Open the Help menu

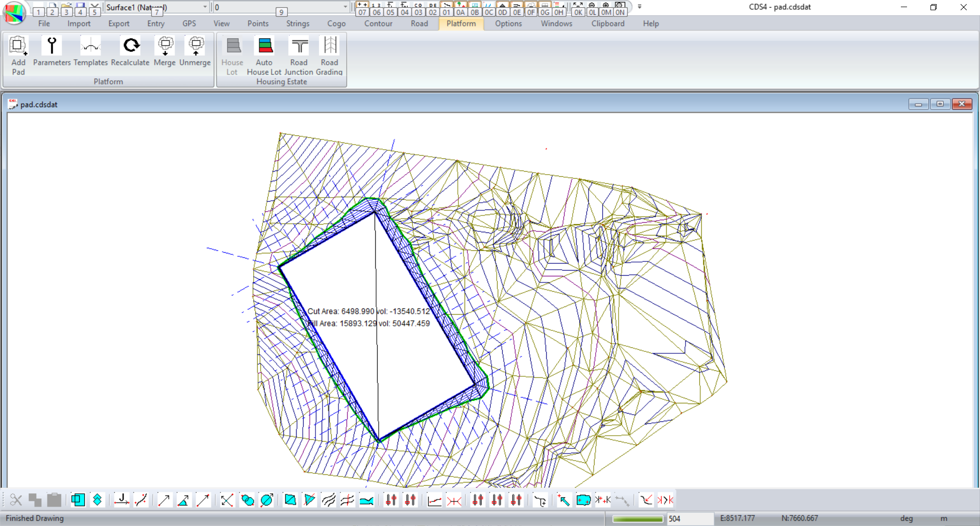[651, 23]
